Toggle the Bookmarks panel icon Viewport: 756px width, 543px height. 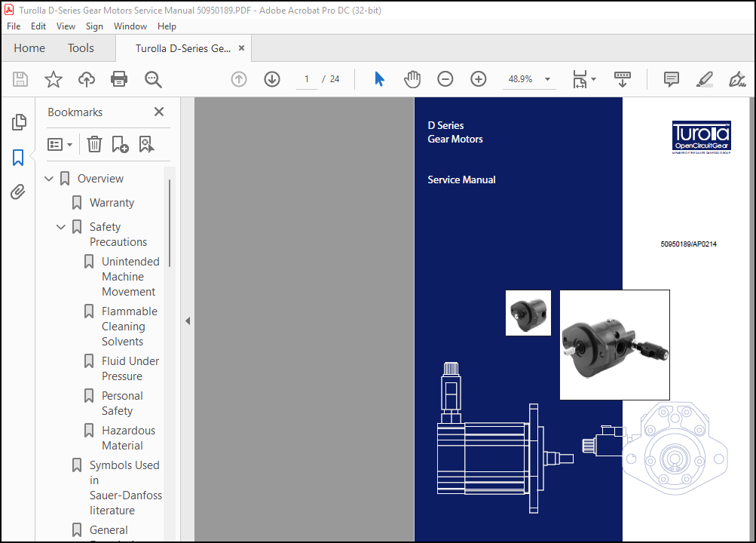[x=18, y=157]
